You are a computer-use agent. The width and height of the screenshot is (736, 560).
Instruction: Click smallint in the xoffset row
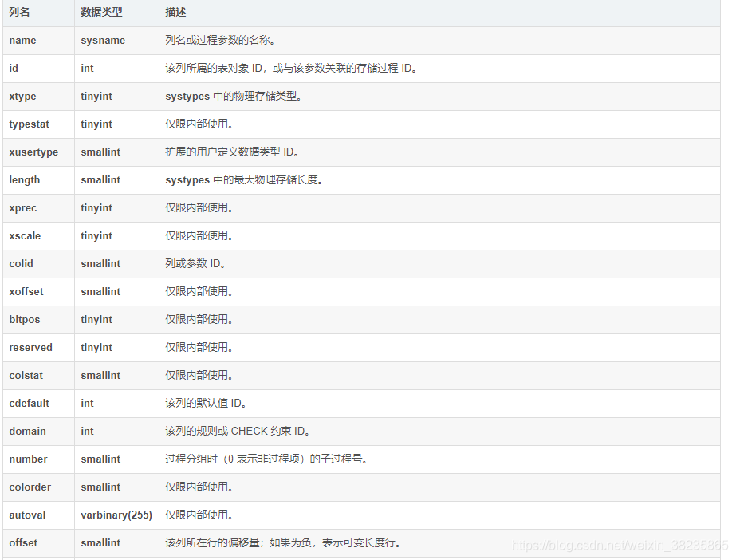100,291
